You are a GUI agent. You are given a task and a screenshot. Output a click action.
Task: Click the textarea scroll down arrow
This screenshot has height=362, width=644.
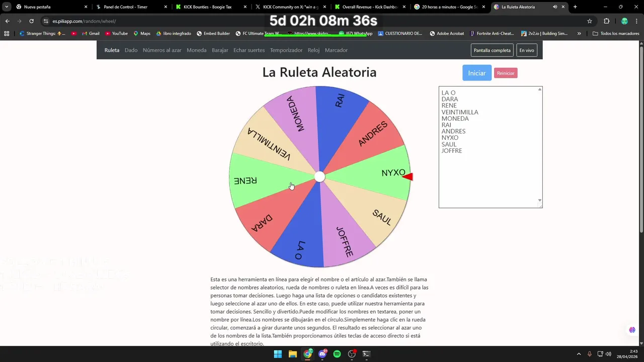540,200
